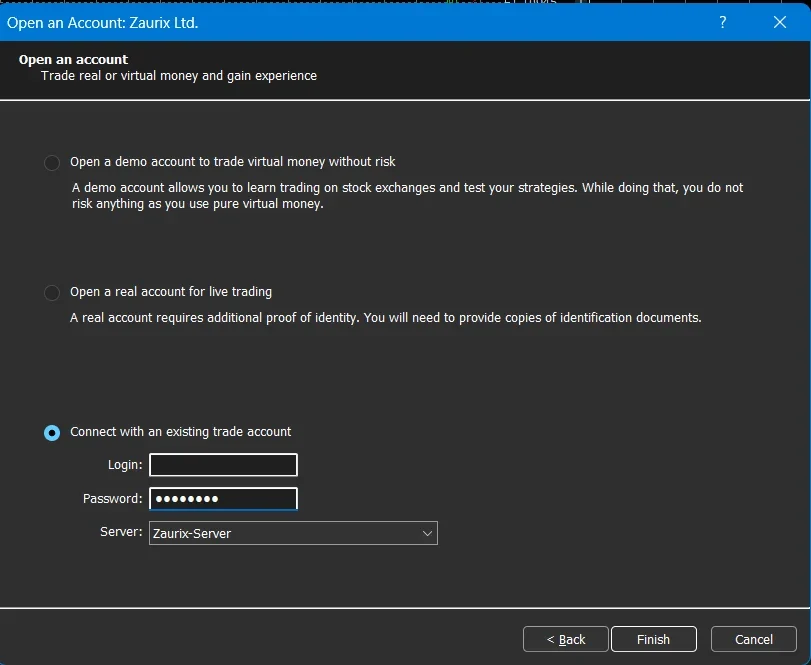Screen dimensions: 811x665
Task: Open help via the question mark icon
Action: point(723,22)
